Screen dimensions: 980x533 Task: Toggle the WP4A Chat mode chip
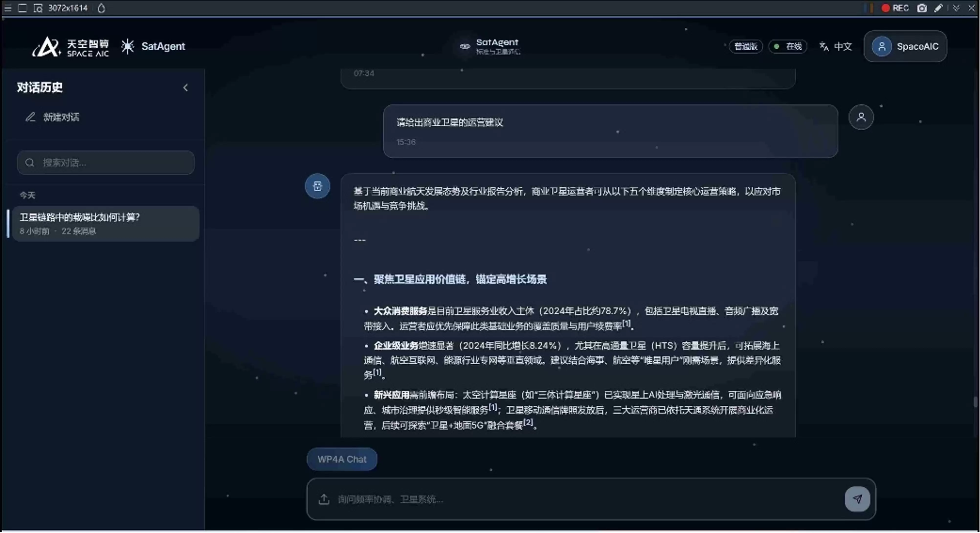(342, 459)
